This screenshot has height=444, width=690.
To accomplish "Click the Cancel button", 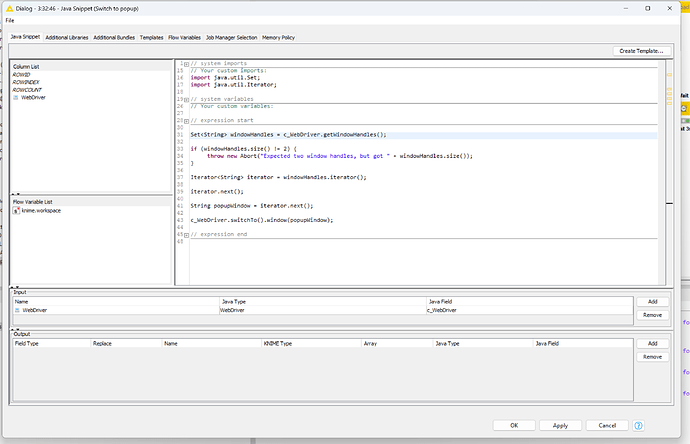I will [x=607, y=426].
